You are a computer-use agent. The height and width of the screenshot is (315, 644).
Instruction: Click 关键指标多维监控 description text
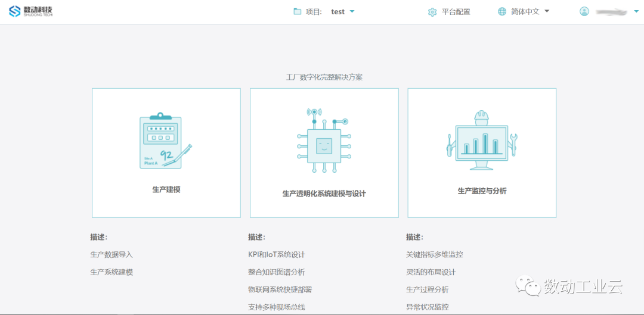point(435,254)
